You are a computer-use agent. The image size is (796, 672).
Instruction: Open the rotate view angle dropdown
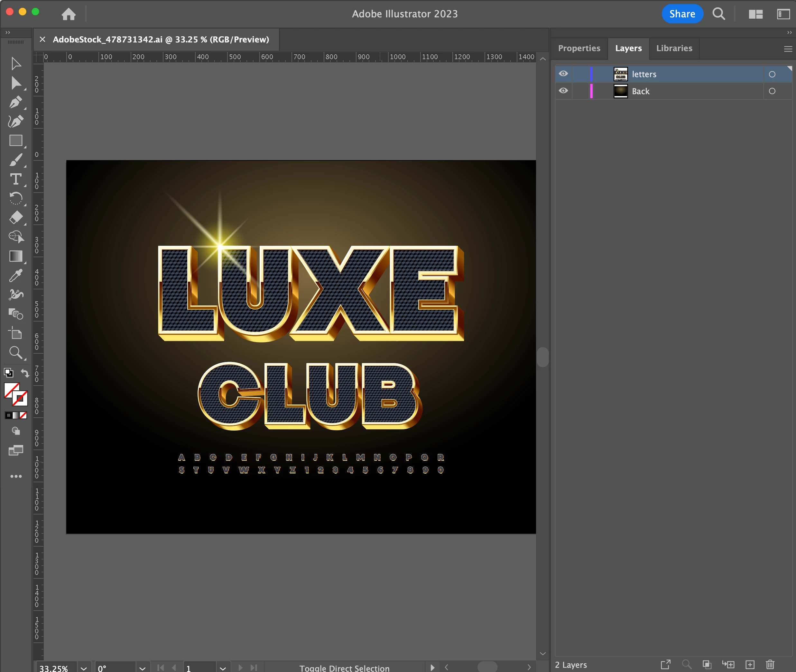(142, 668)
